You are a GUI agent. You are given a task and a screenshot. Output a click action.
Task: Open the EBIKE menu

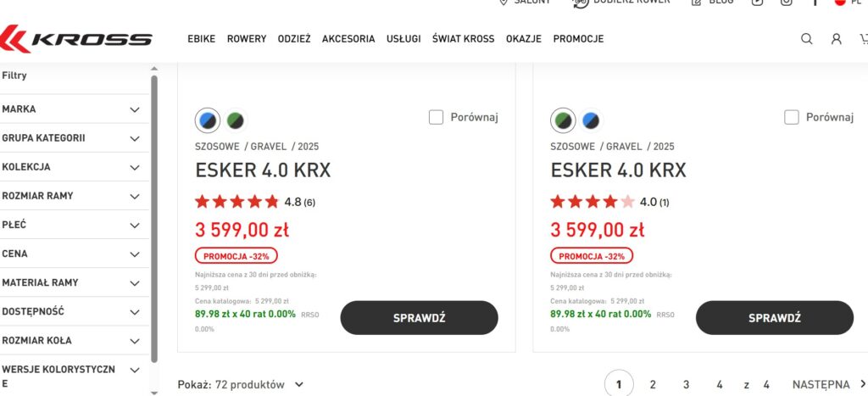[x=201, y=39]
